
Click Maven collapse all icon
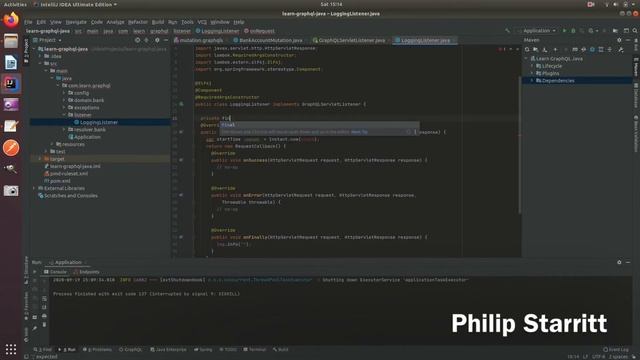point(610,49)
